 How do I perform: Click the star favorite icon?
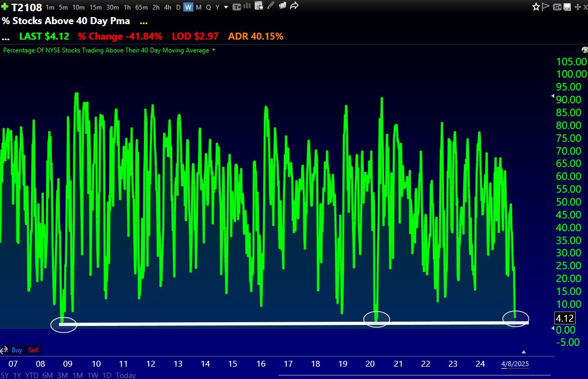(x=536, y=7)
